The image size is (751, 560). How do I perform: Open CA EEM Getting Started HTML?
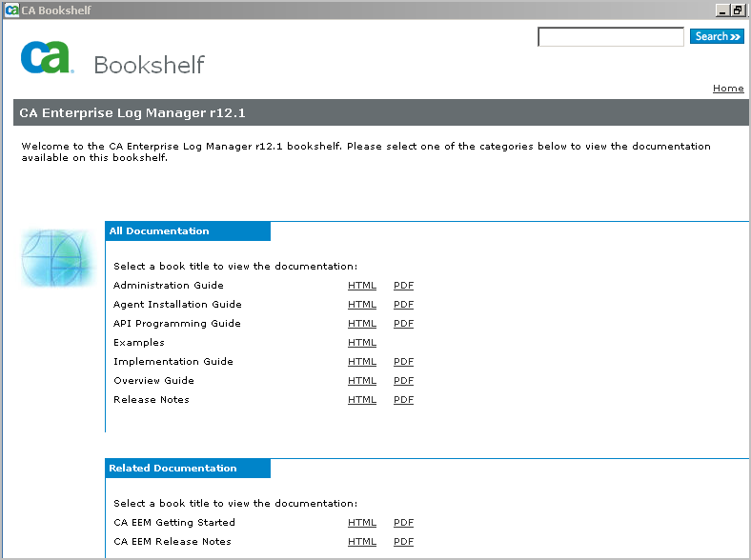coord(362,523)
